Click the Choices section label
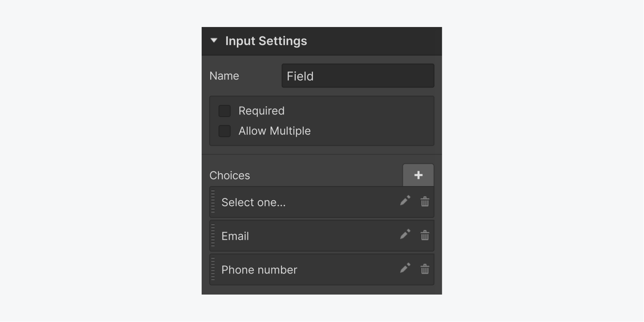644x322 pixels. click(x=230, y=175)
